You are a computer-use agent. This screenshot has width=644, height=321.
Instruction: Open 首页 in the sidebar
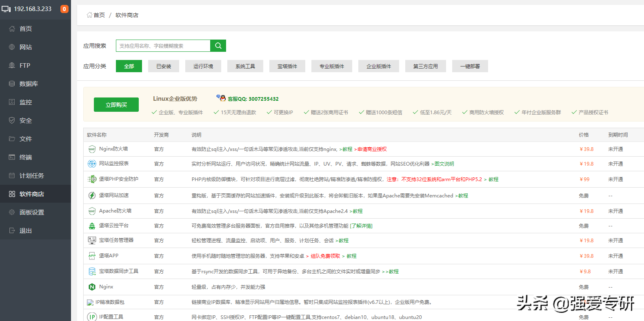click(x=36, y=29)
